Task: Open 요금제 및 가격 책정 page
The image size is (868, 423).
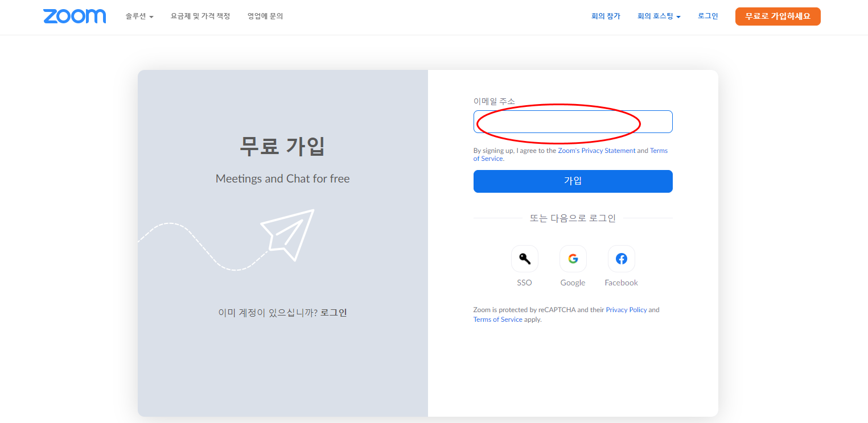Action: [x=200, y=16]
